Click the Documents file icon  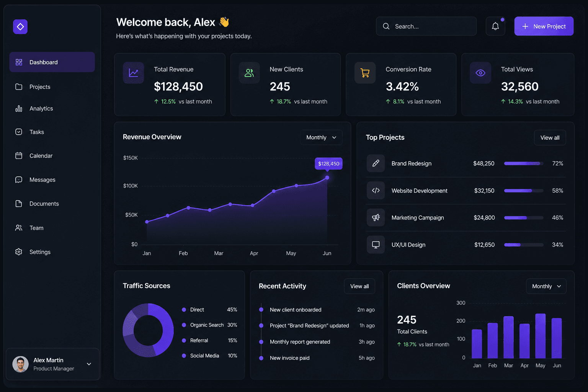19,204
